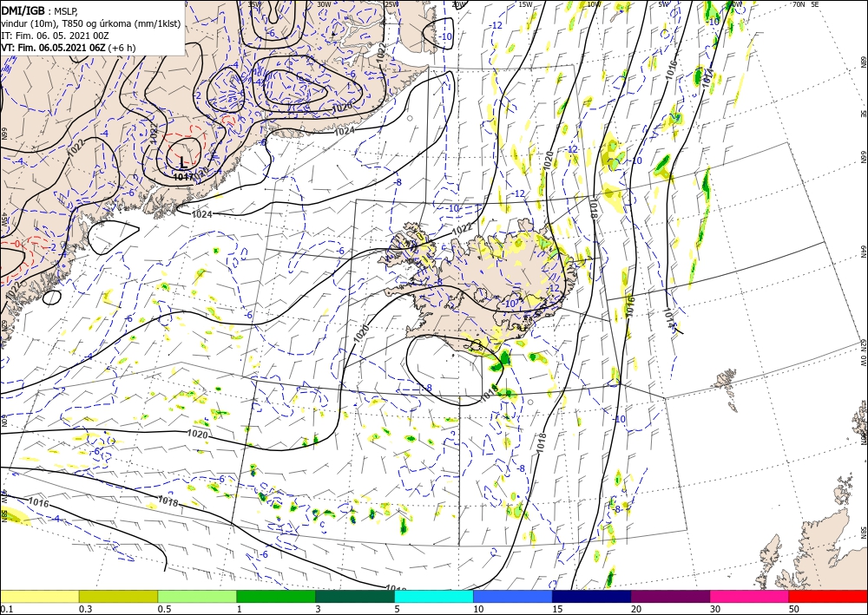Pick the cyan 5 mm legend swatch
Image resolution: width=868 pixels, height=615 pixels.
(434, 596)
